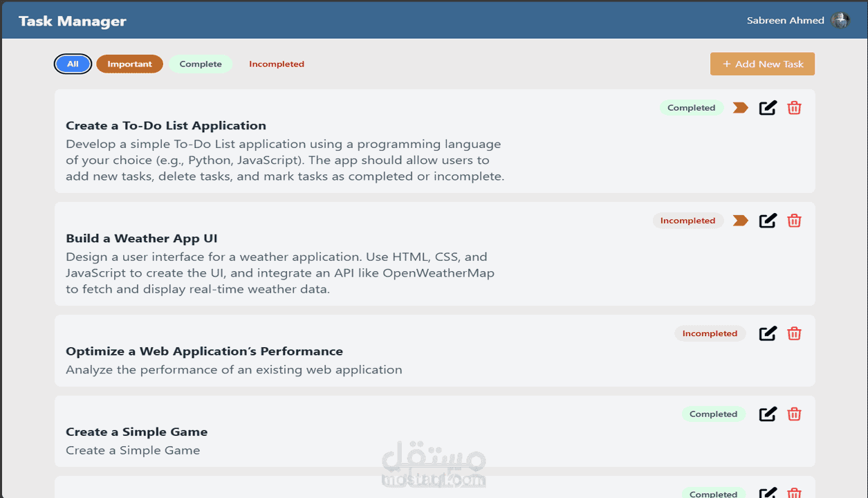The width and height of the screenshot is (868, 498).
Task: Click 'Analyze the performance of an existing web application'
Action: coord(234,369)
